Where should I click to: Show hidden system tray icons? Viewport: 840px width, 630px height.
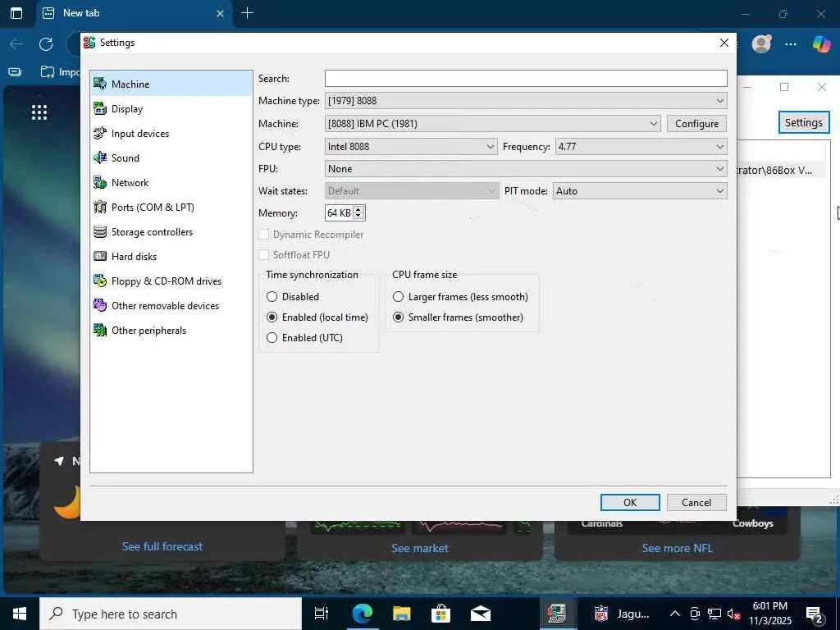pos(675,614)
